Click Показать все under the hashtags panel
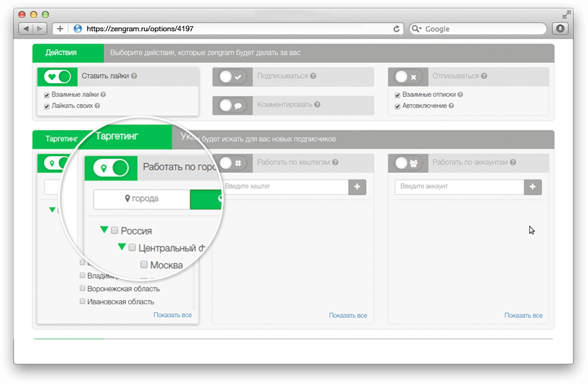Image resolution: width=588 pixels, height=384 pixels. click(348, 315)
